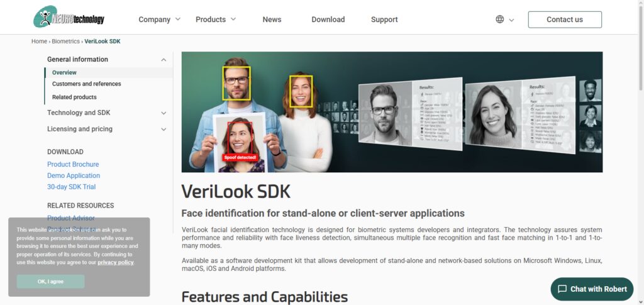The width and height of the screenshot is (644, 305).
Task: Click the Neurotechnology logo
Action: [69, 17]
